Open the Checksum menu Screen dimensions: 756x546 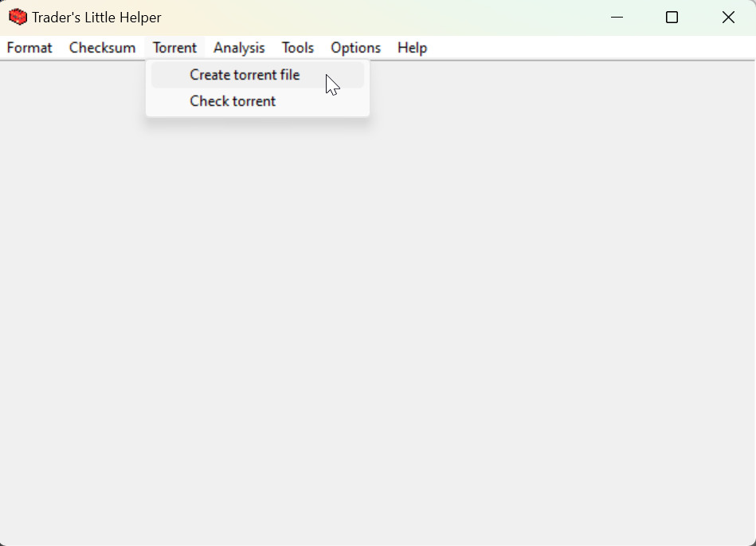pyautogui.click(x=102, y=48)
